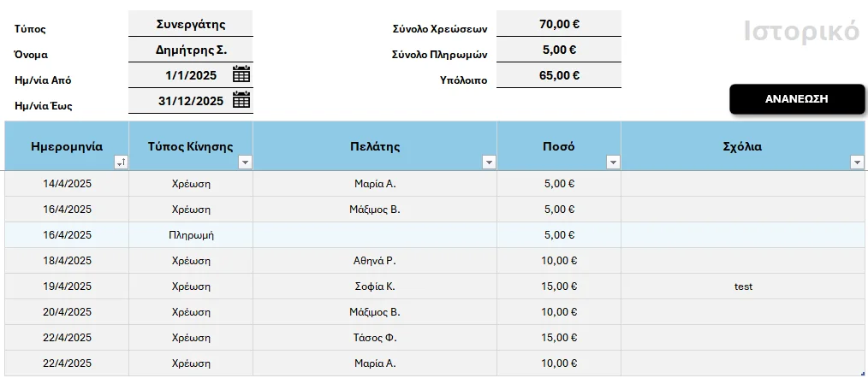Screen dimensions: 868x384
Task: Select the Σύνολο Χρεώσεων value 70,00 €
Action: [x=559, y=24]
